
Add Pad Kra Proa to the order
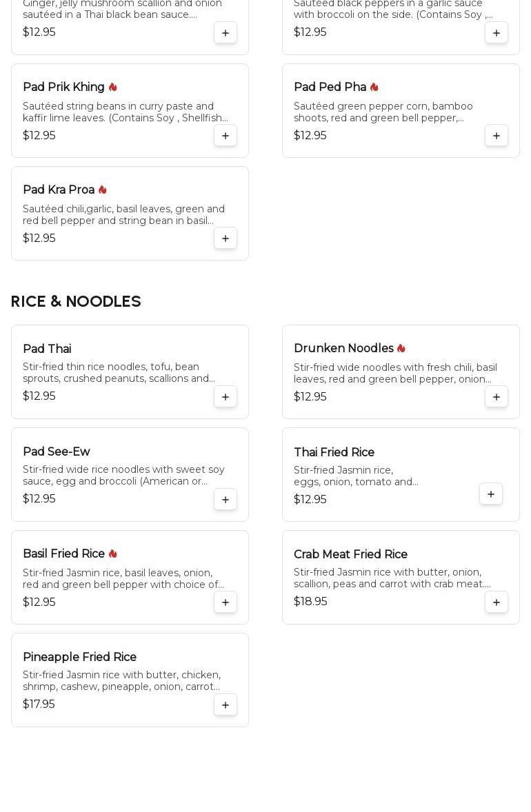point(226,238)
